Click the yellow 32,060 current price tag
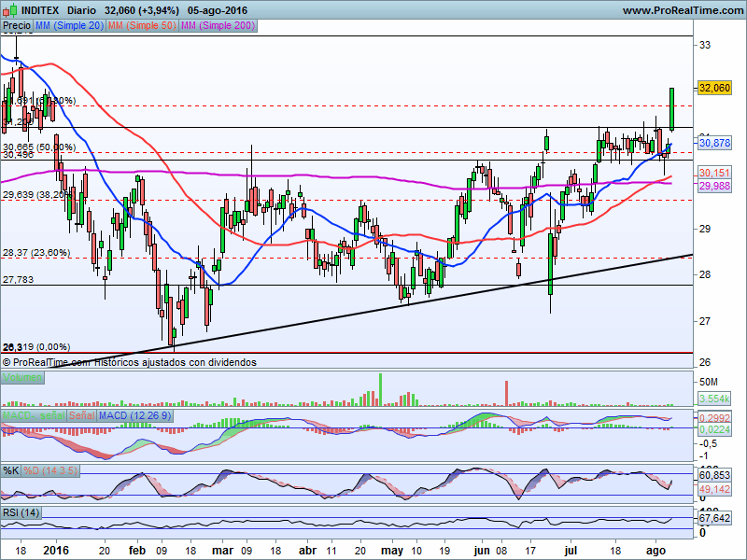This screenshot has width=747, height=560. [x=714, y=88]
